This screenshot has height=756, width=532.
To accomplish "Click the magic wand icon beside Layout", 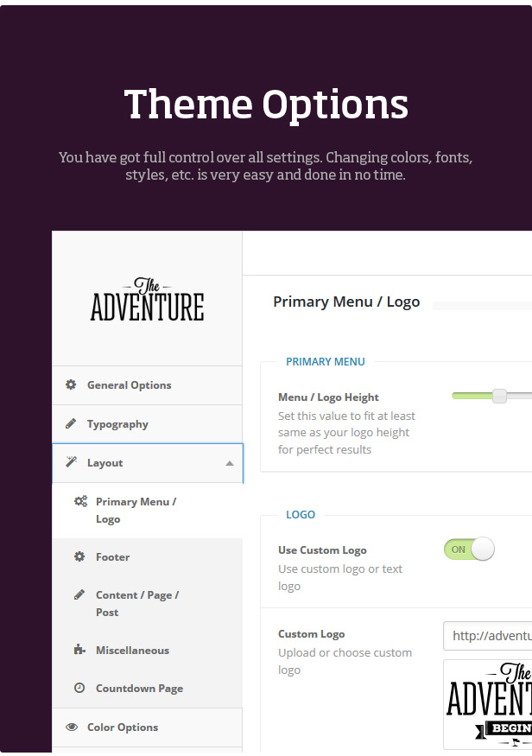I will tap(71, 463).
